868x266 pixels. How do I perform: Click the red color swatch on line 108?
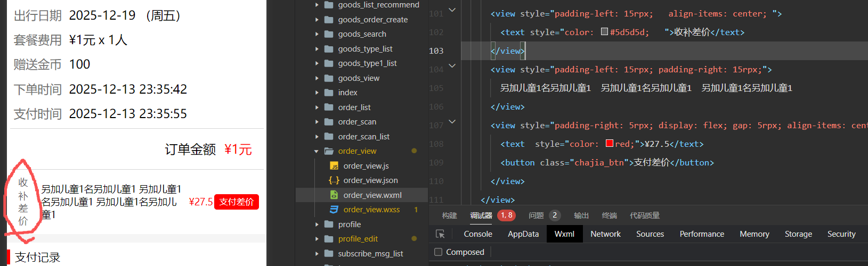tap(609, 144)
